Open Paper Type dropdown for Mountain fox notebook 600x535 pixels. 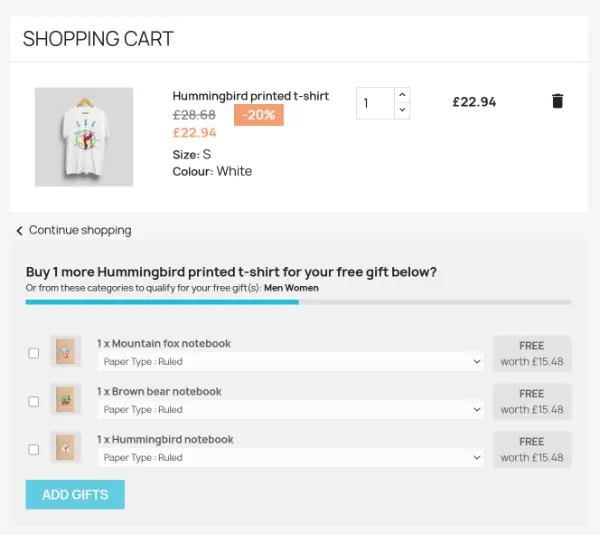coord(291,362)
